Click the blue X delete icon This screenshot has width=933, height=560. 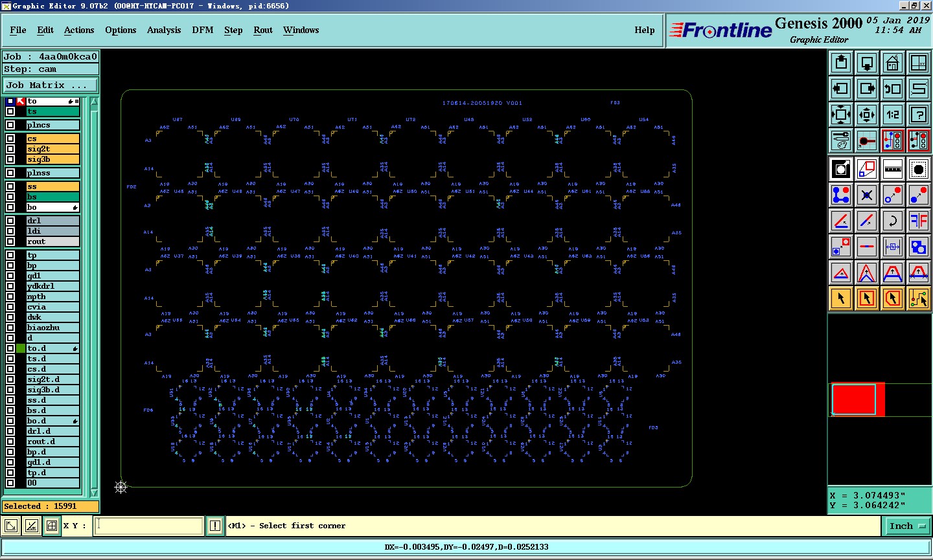(867, 195)
